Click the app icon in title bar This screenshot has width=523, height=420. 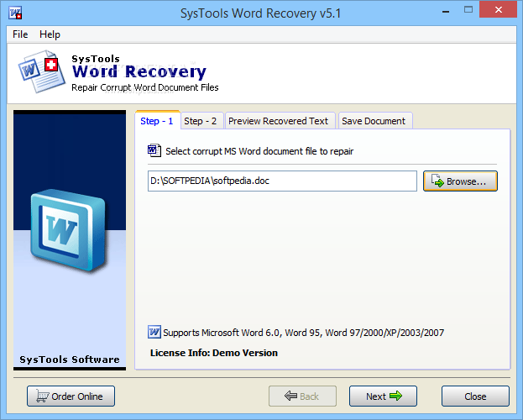coord(15,13)
